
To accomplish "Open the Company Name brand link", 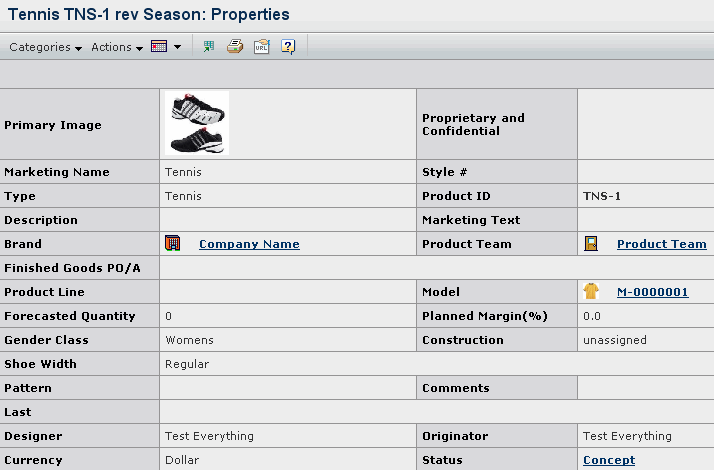I will [249, 244].
